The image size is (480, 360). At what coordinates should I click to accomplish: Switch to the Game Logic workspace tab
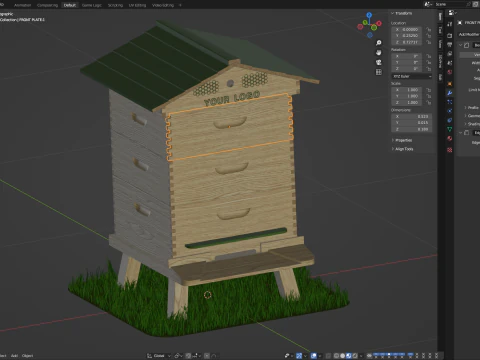[92, 5]
